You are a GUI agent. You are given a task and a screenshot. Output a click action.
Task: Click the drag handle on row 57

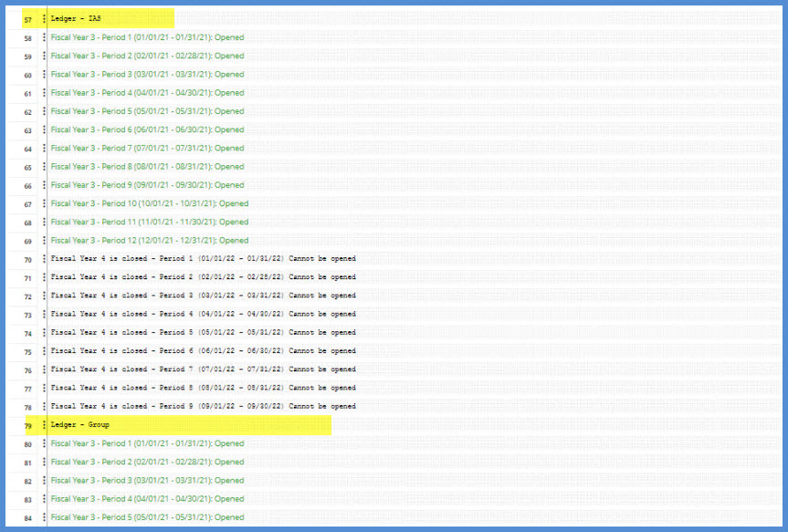coord(44,19)
